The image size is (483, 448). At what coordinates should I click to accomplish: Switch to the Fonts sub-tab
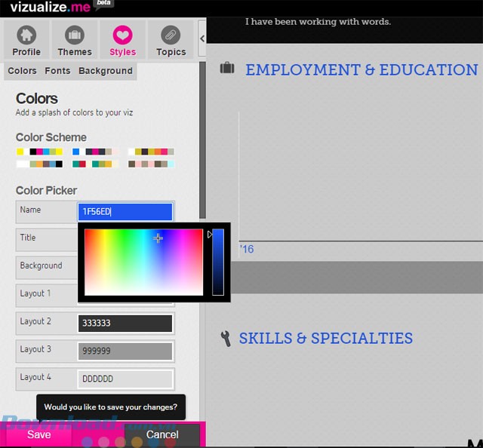click(57, 71)
